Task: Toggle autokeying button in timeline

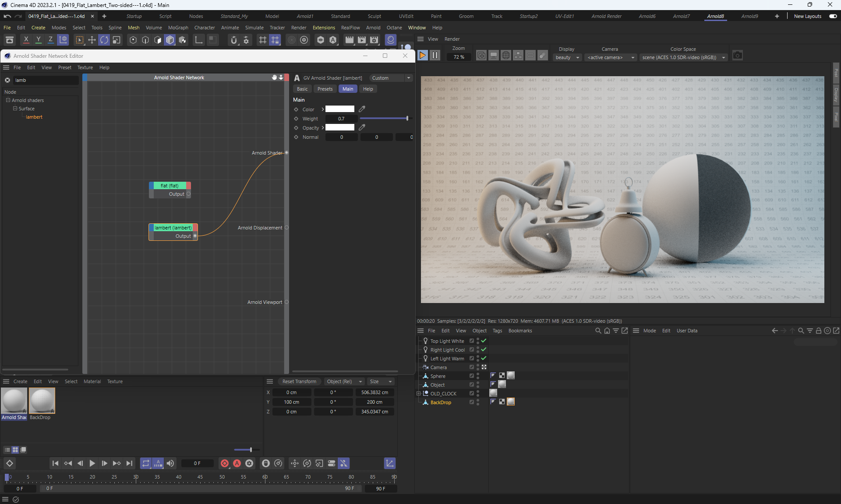Action: 237,463
